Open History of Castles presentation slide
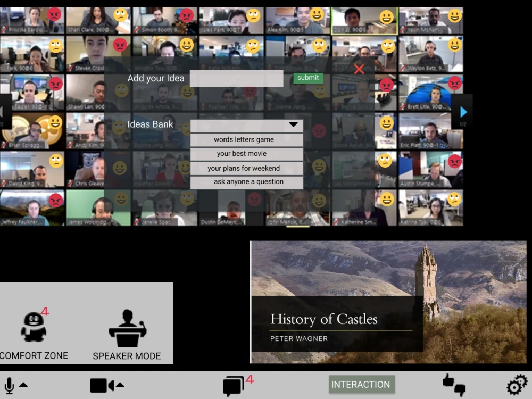 pos(388,302)
